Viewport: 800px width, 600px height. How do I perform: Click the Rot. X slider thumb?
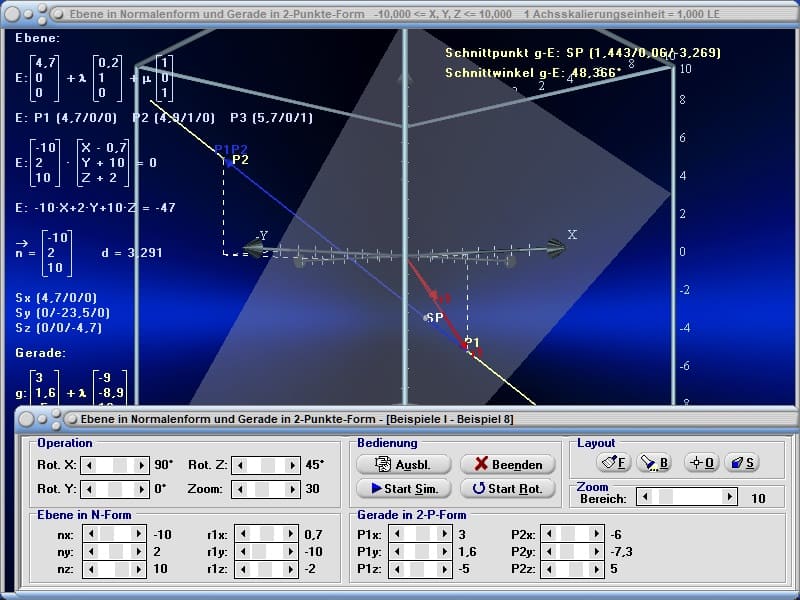click(120, 465)
